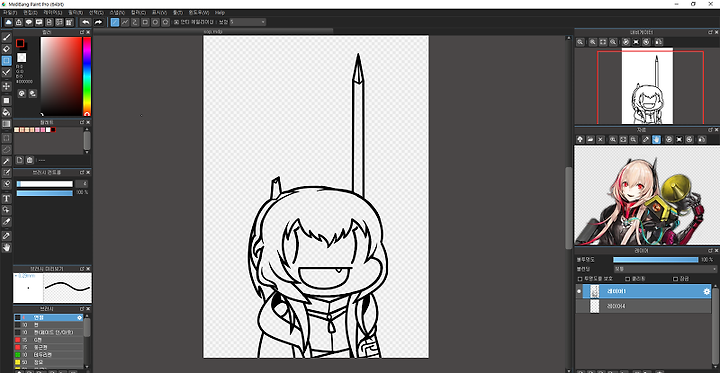
Task: Open settings gear for 레이어1 layer
Action: 707,291
